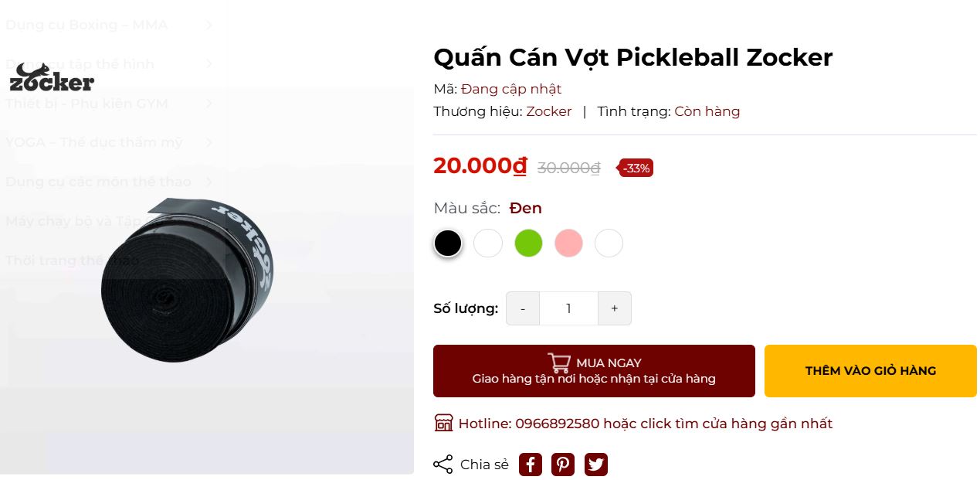Image resolution: width=980 pixels, height=480 pixels.
Task: Choose the pink color option
Action: click(568, 243)
